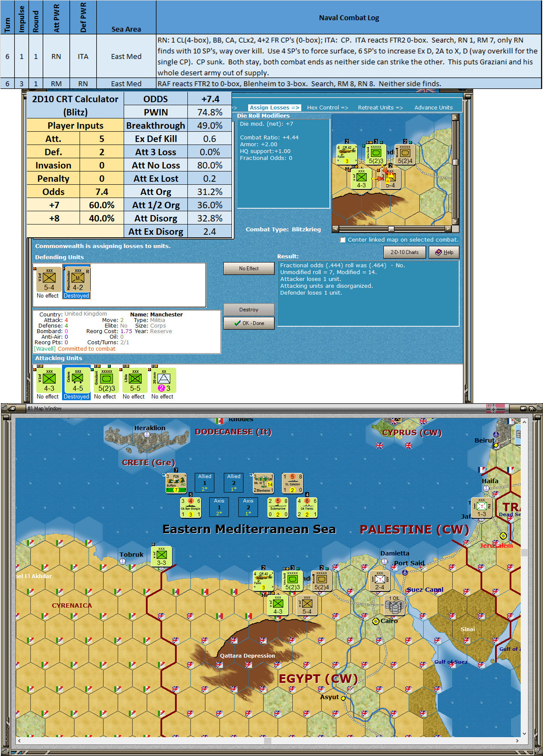Click the main map horizontal scroll thumb

(x=267, y=741)
